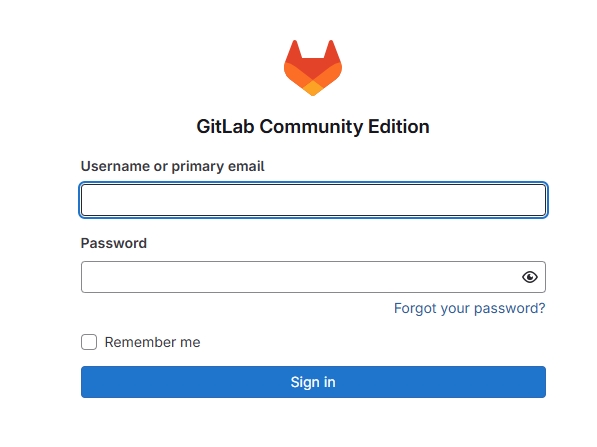Enable Remember me option

click(89, 342)
